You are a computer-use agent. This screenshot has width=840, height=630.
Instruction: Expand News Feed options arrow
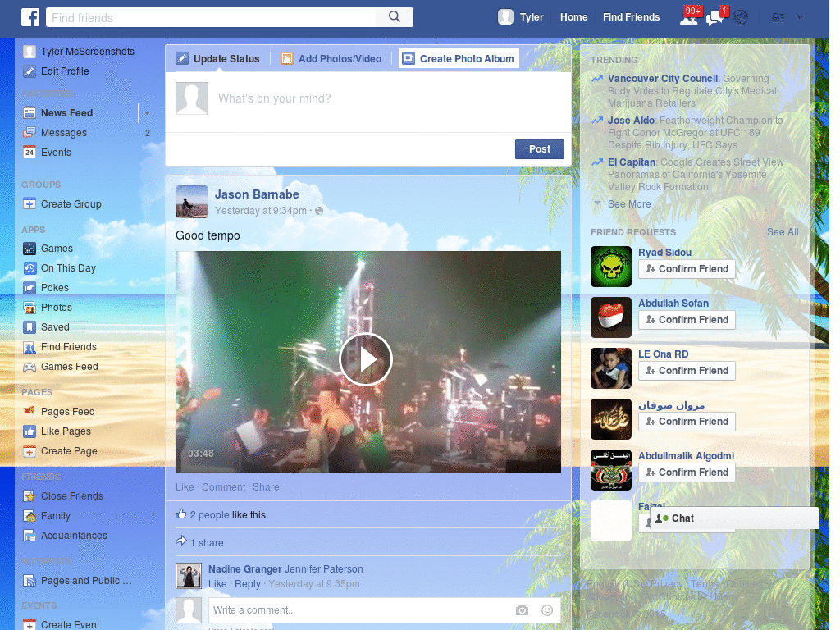[x=147, y=113]
